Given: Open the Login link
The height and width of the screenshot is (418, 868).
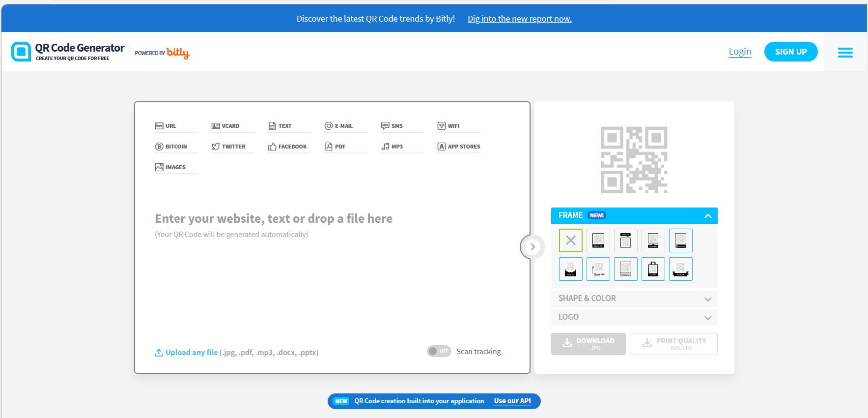Looking at the screenshot, I should tap(740, 52).
